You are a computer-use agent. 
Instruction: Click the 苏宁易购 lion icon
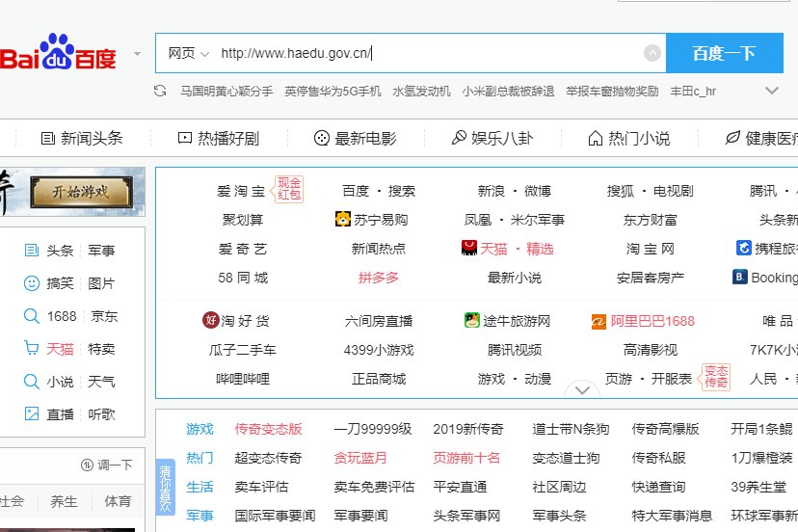pyautogui.click(x=343, y=219)
